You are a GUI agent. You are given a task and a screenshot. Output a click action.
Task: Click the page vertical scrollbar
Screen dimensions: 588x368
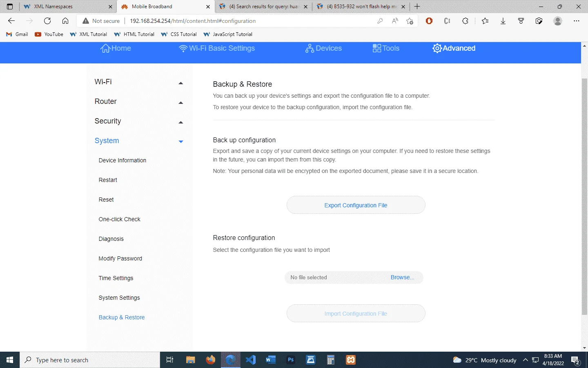coord(584,196)
